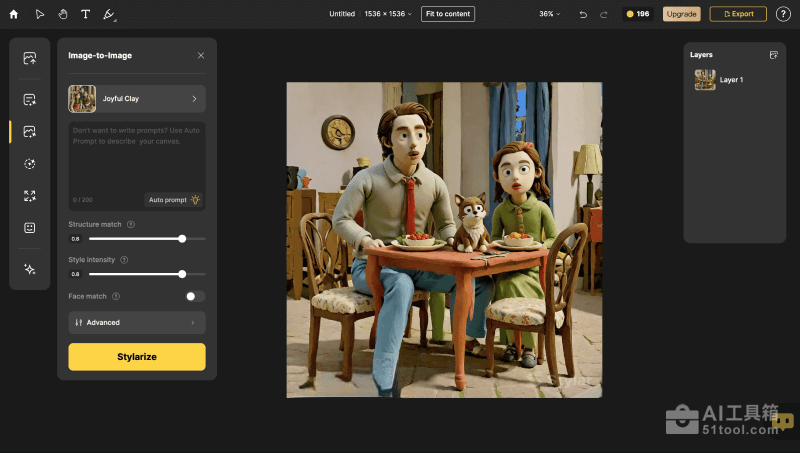Select the Layer 1 thumbnail

(x=705, y=80)
